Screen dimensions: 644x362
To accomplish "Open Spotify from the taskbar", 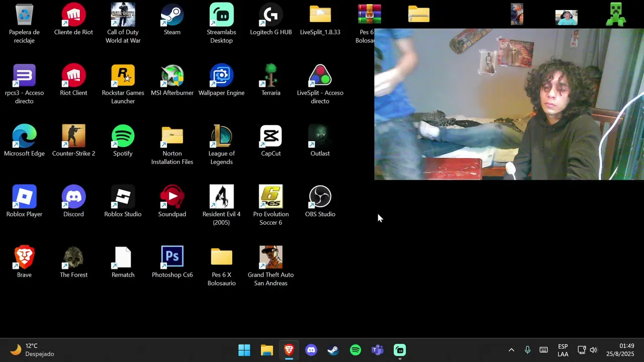I will click(x=355, y=350).
